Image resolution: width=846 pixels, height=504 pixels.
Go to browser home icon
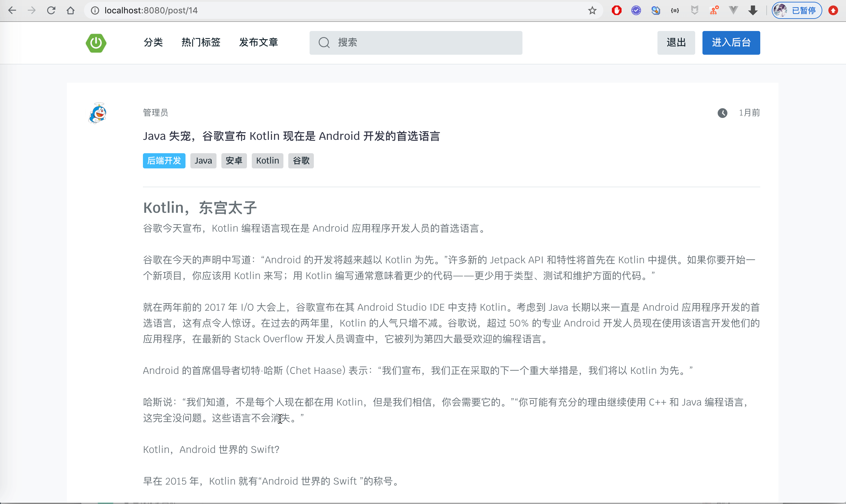(x=70, y=11)
